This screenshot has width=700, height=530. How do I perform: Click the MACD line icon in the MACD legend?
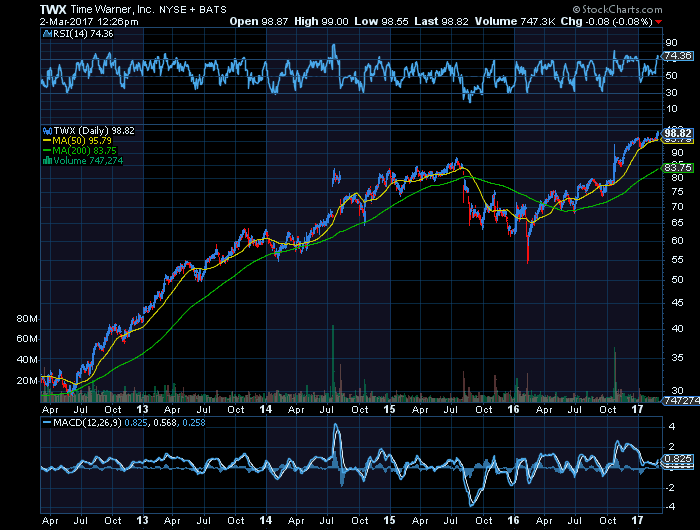(46, 422)
